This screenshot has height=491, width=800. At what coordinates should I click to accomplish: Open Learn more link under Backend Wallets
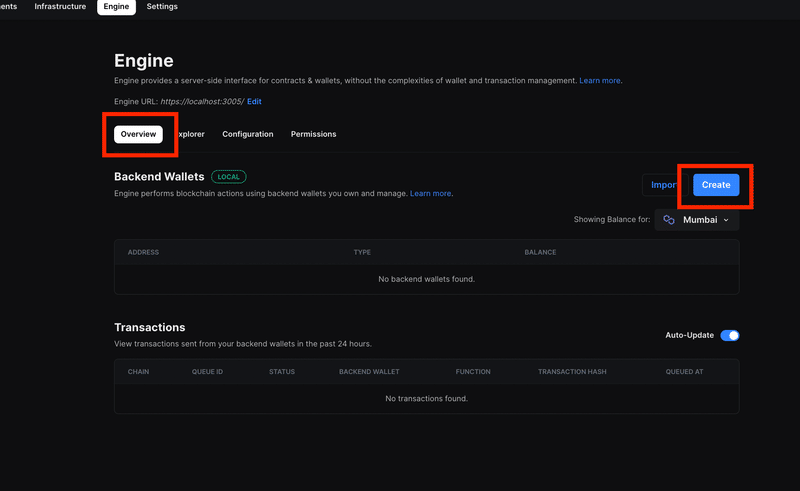point(430,193)
